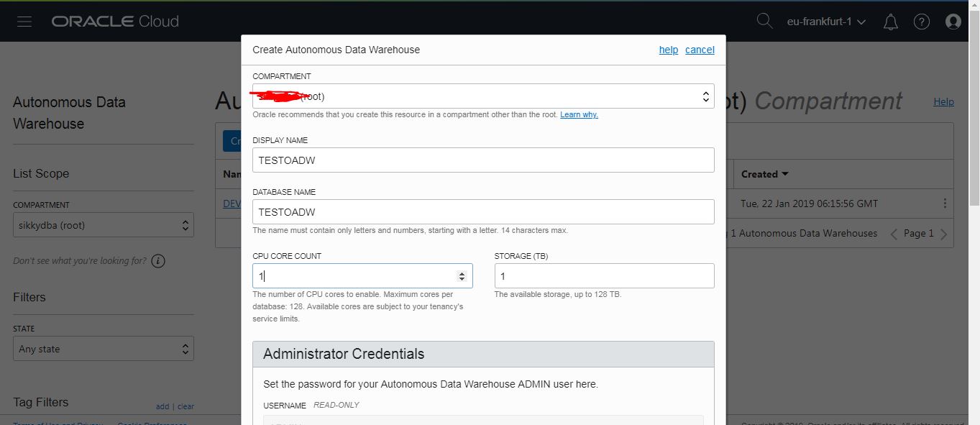Go to next page arrow

tap(943, 234)
